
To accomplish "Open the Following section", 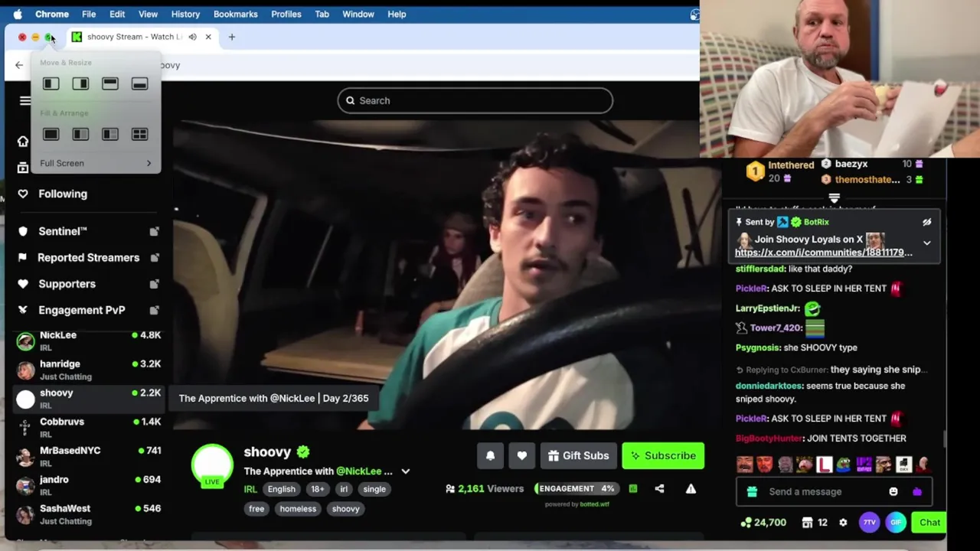I will click(63, 194).
